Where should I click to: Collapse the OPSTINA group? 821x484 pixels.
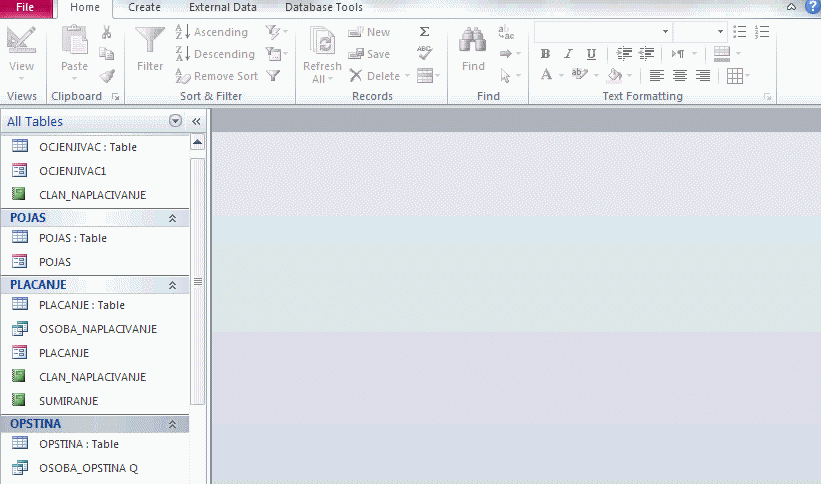pyautogui.click(x=172, y=425)
